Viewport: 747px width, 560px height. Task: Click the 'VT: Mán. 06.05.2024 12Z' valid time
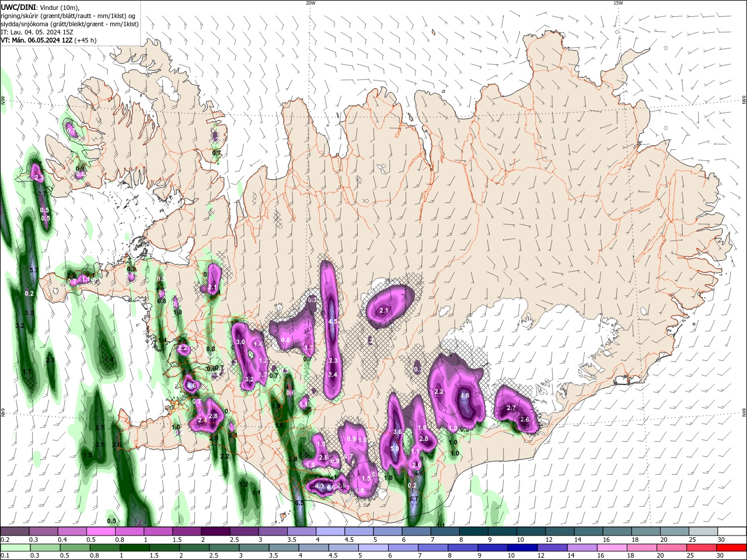37,40
